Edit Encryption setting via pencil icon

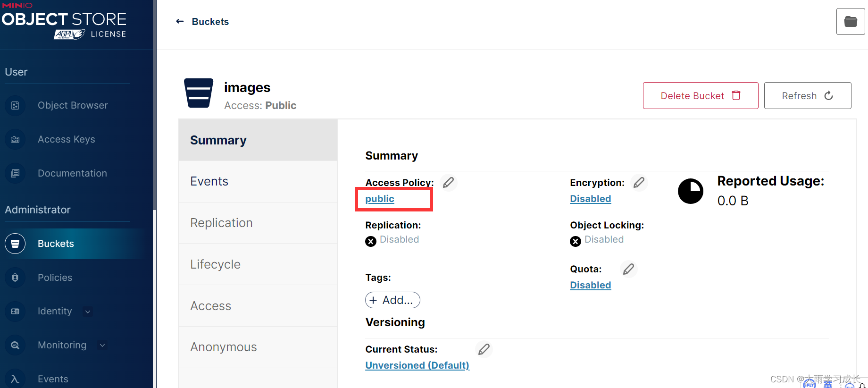click(x=639, y=182)
